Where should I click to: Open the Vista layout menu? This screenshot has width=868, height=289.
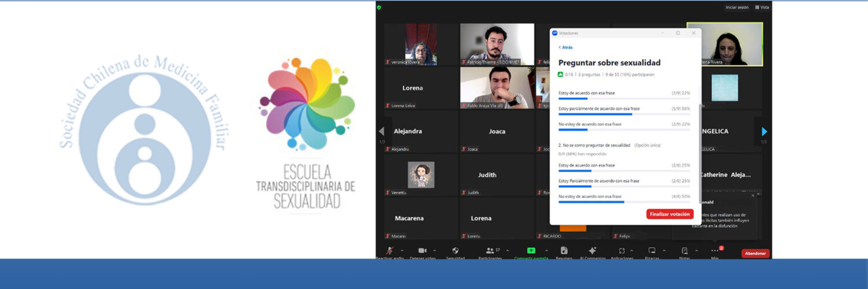pyautogui.click(x=762, y=8)
